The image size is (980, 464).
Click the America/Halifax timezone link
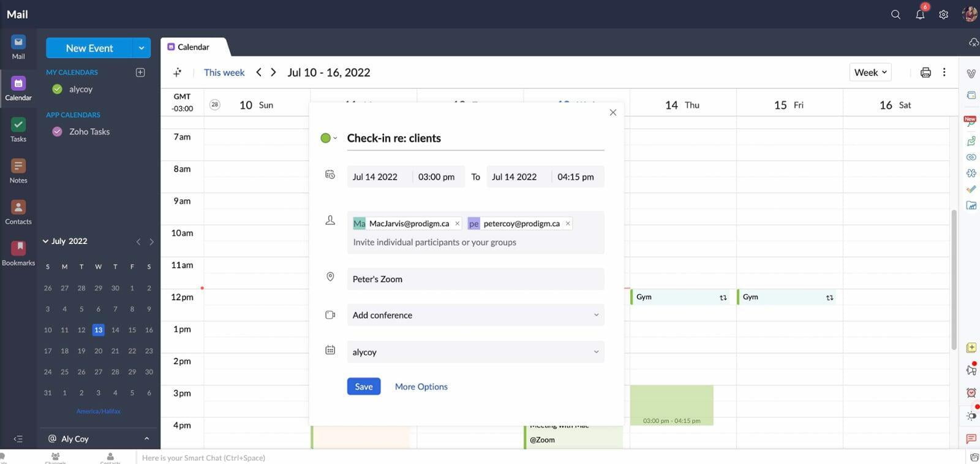[99, 411]
